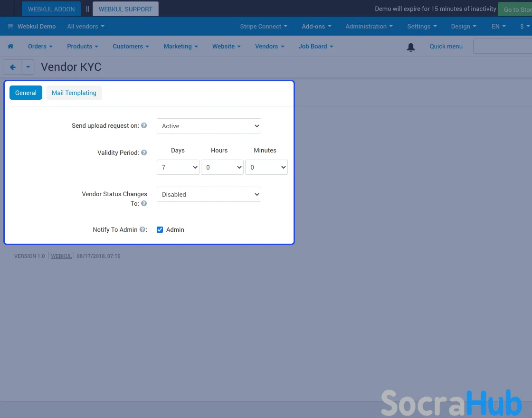Click help icon beside Send upload request
The image size is (532, 418).
pos(144,126)
